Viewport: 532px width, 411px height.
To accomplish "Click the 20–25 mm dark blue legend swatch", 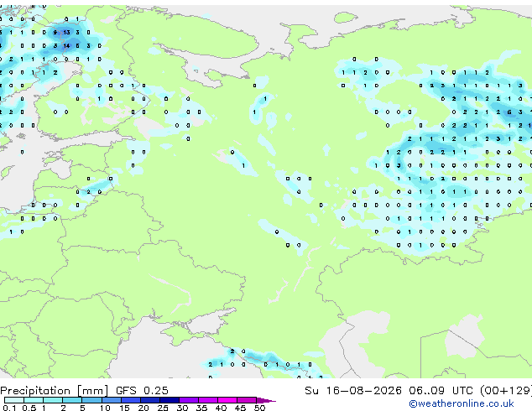I will tap(150, 400).
